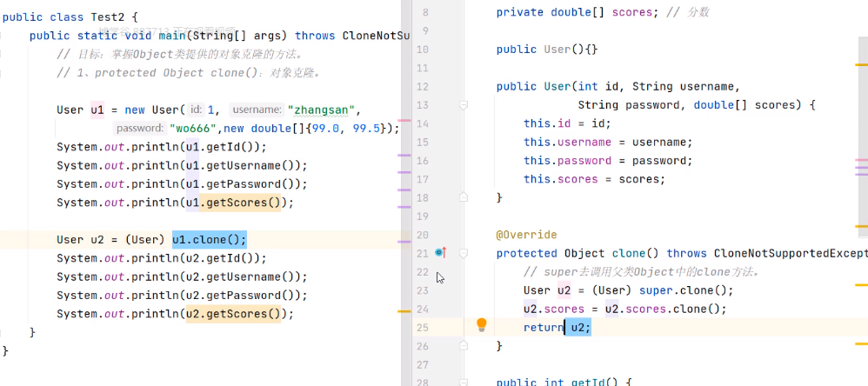Click the override gutter icon on line 21
This screenshot has width=868, height=386.
click(441, 253)
